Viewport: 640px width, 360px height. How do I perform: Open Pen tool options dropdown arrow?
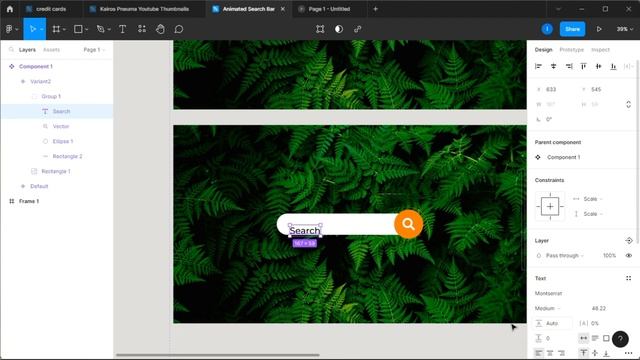point(109,29)
